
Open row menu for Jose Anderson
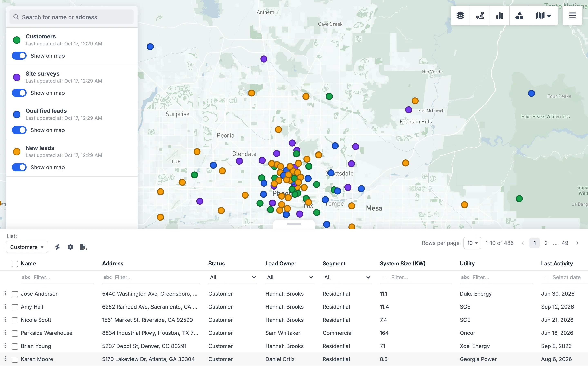(5, 294)
